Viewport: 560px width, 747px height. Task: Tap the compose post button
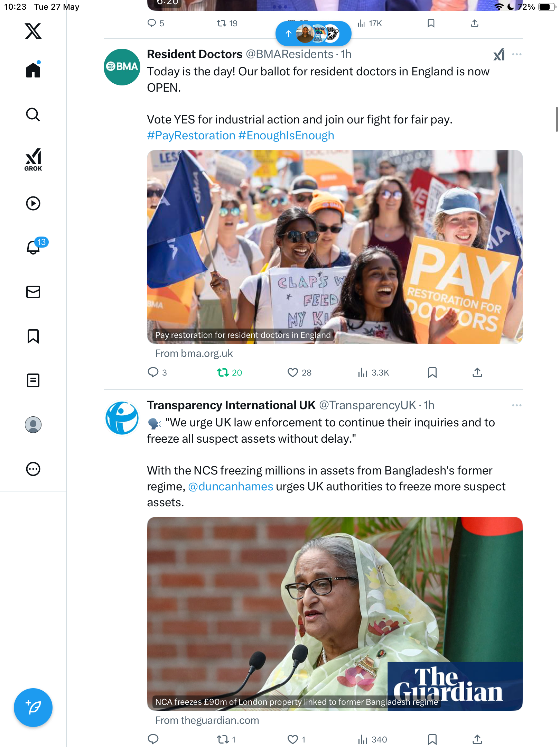click(x=33, y=708)
